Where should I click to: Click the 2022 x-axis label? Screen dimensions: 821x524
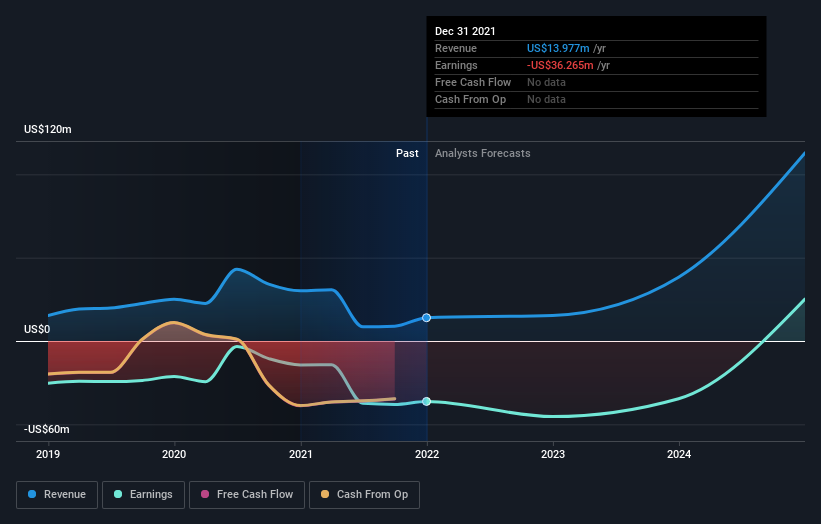point(427,454)
